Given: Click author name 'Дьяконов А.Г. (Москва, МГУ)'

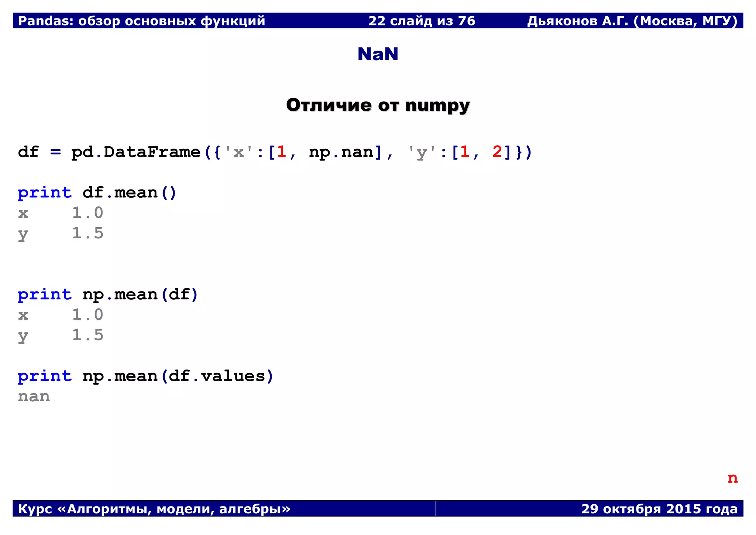Looking at the screenshot, I should [632, 21].
